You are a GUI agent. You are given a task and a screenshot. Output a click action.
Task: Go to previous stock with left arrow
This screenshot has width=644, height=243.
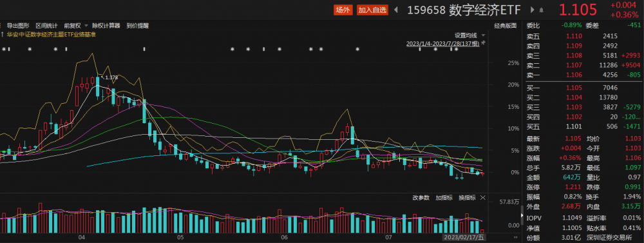click(x=396, y=10)
